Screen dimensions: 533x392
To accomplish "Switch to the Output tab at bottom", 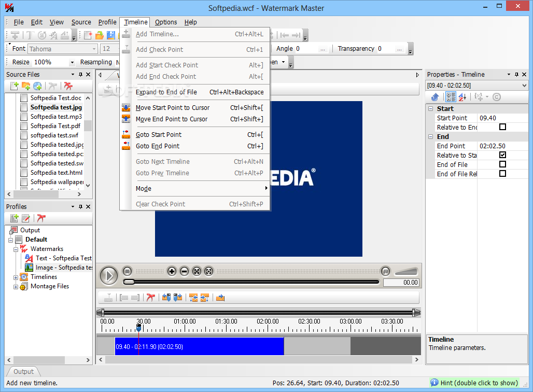I will 23,372.
